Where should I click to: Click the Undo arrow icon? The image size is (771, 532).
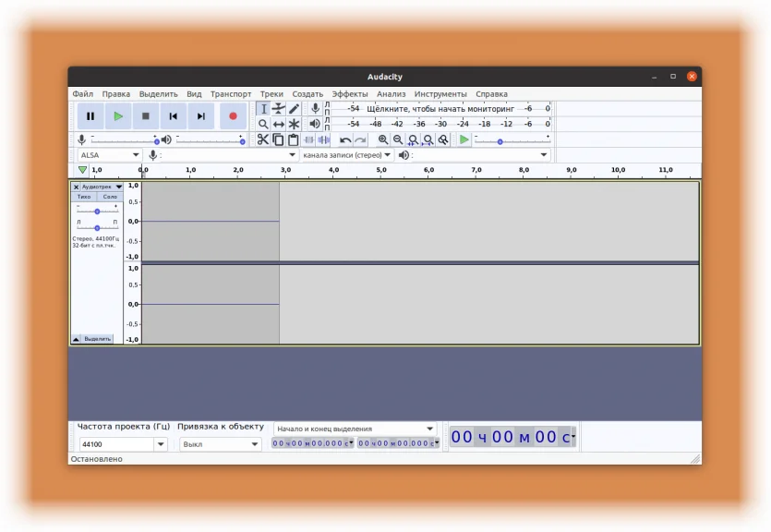pos(345,140)
